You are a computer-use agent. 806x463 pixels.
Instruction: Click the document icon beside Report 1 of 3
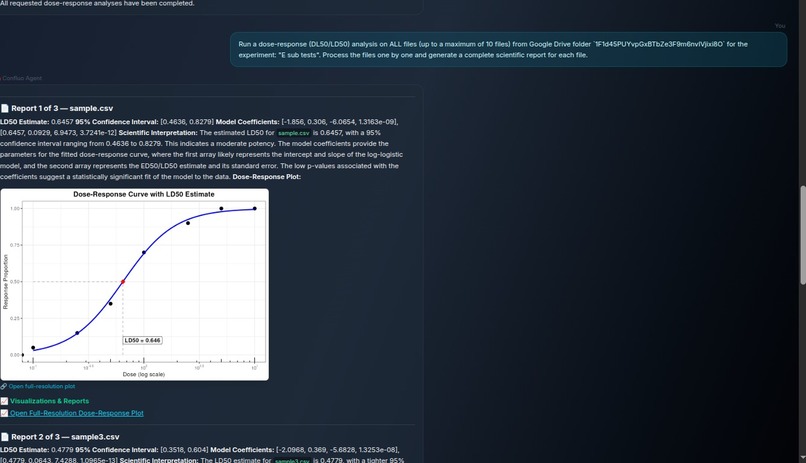click(x=5, y=108)
